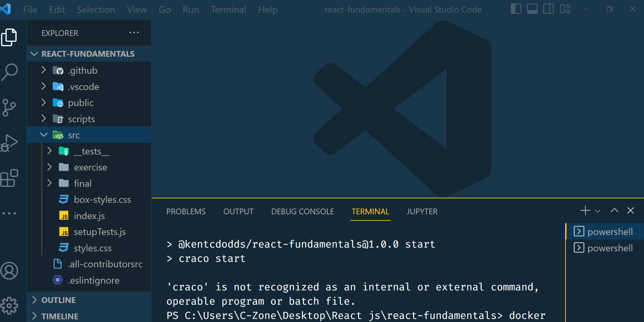Click the VS Code logo in title bar

point(5,9)
